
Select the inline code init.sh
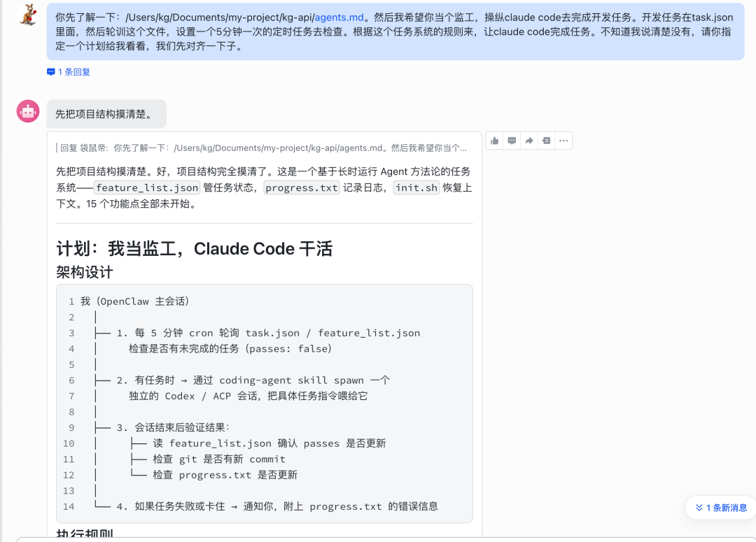coord(416,187)
